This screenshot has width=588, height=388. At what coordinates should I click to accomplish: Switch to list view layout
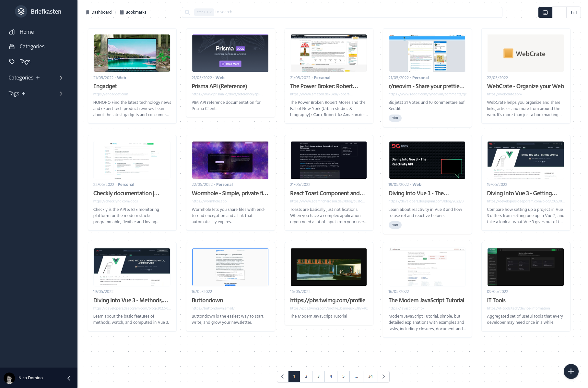[559, 12]
